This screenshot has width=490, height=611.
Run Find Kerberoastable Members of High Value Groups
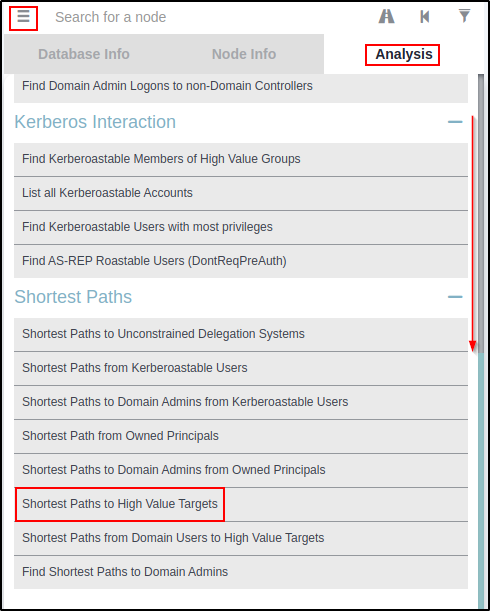(241, 159)
